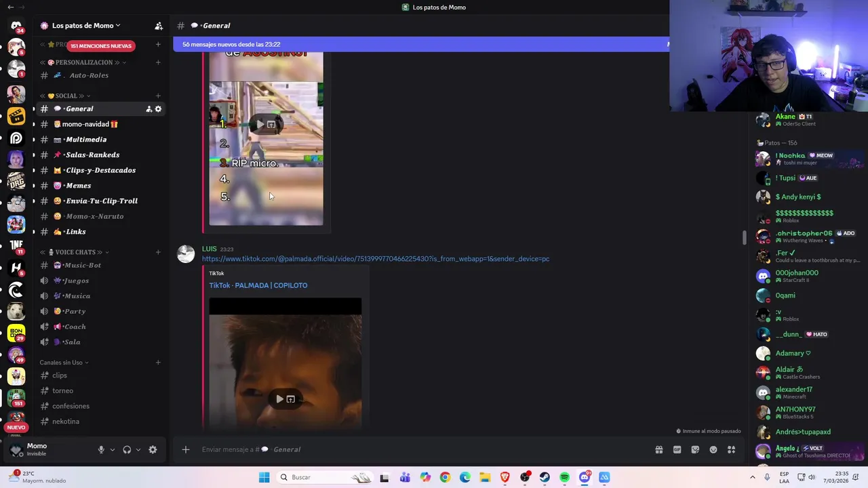This screenshot has width=868, height=488.
Task: Show hidden system tray icons arrow
Action: (752, 477)
